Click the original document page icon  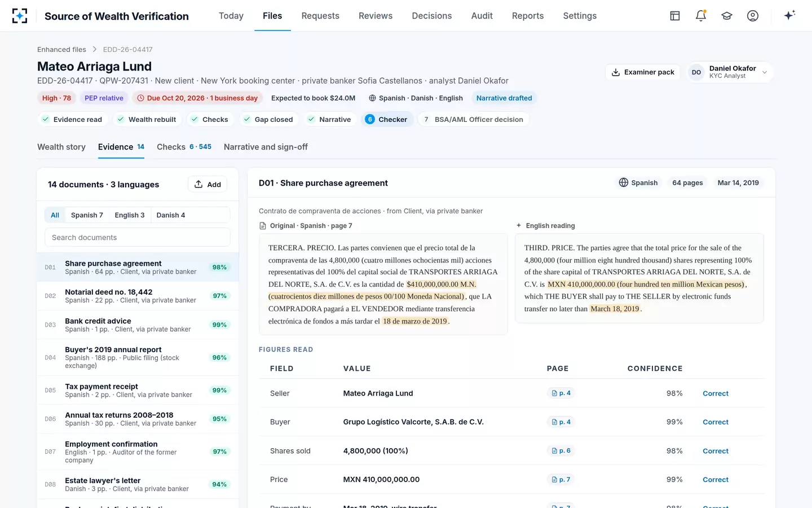pyautogui.click(x=263, y=226)
